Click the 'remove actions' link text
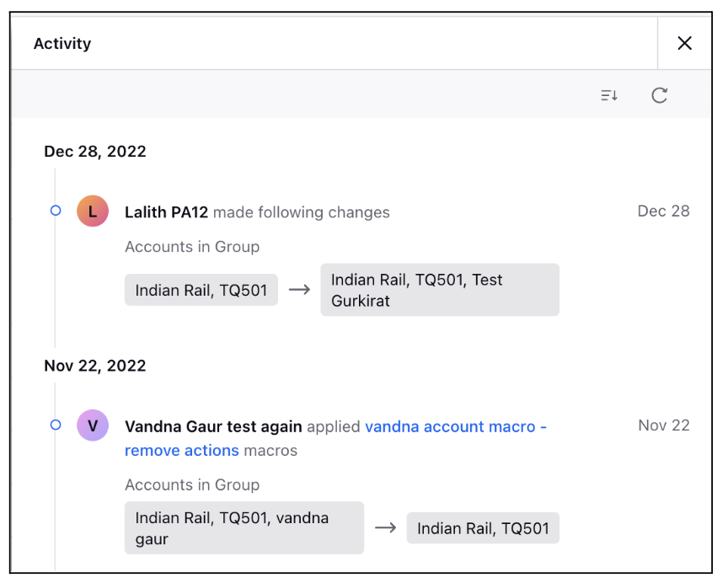728x583 pixels. (x=182, y=450)
